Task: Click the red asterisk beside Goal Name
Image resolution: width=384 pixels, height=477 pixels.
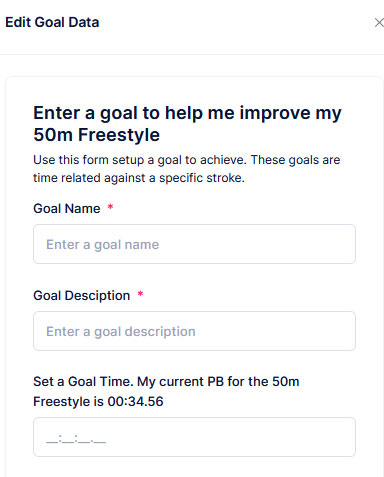Action: point(110,207)
